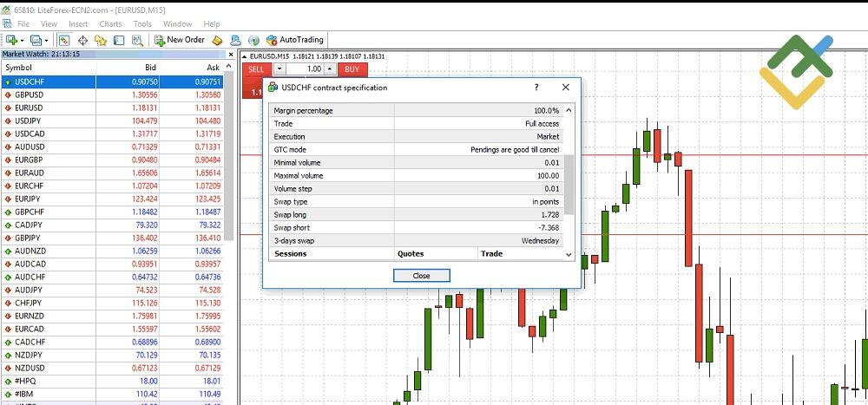Click the AUDCHF up-arrow icon
Screen dimensions: 868x405
point(8,278)
